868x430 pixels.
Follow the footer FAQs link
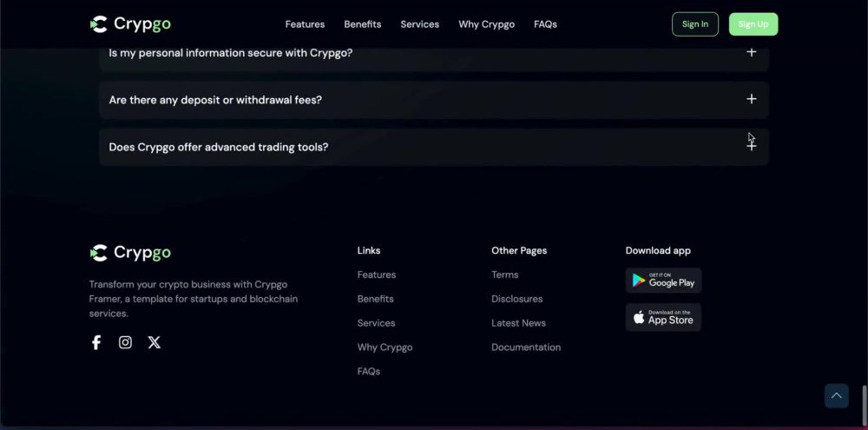[x=369, y=371]
